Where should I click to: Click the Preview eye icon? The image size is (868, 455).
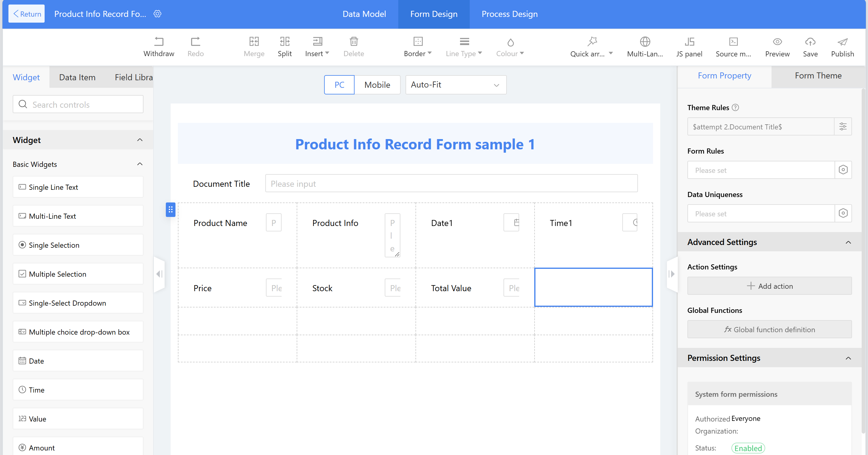tap(777, 41)
